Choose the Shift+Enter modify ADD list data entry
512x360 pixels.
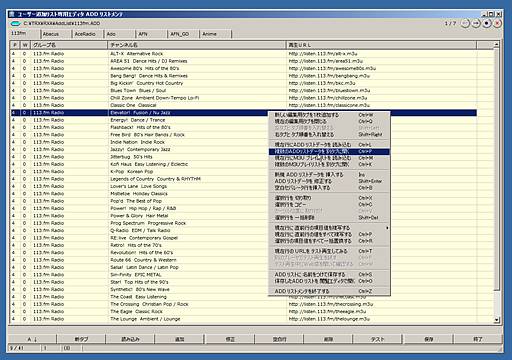pyautogui.click(x=329, y=181)
